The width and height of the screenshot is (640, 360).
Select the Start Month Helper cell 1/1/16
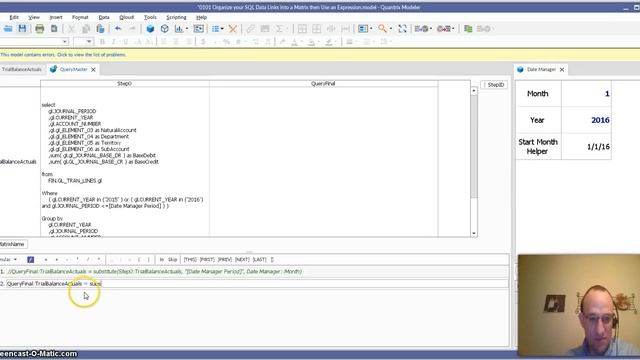(x=586, y=147)
